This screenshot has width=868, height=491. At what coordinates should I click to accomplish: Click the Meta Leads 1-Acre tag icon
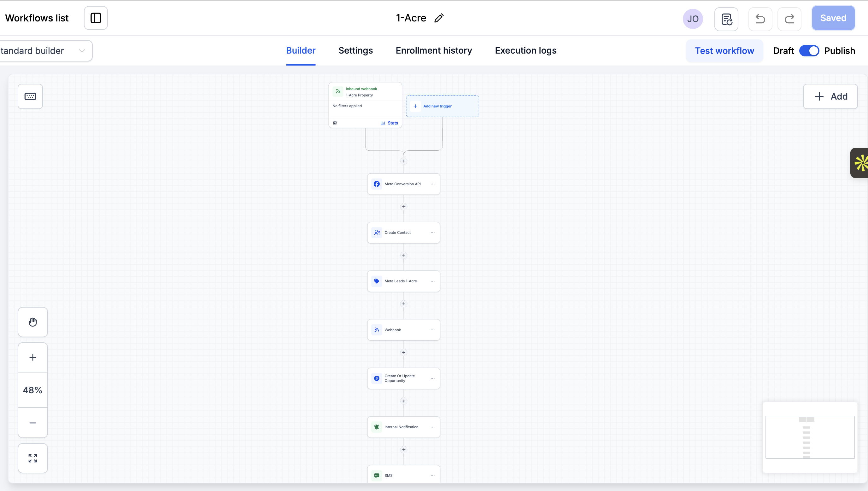coord(377,281)
